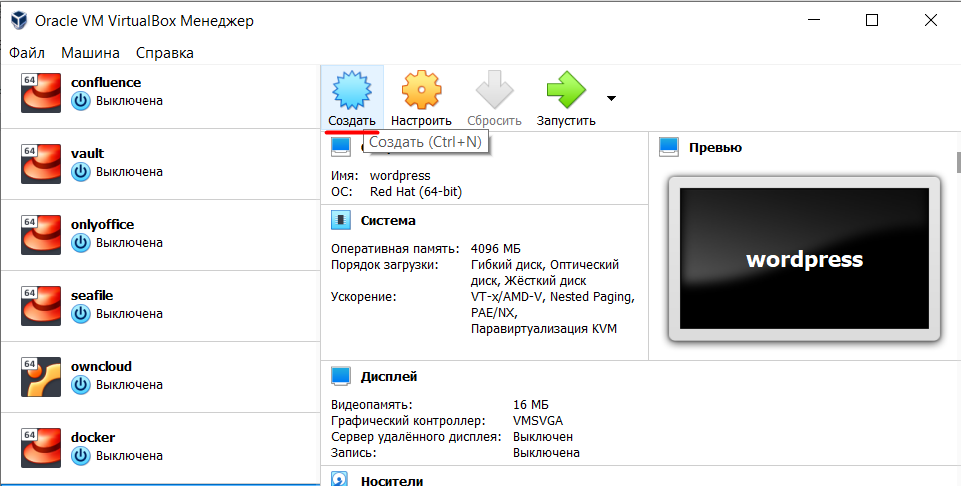Open the Носители section header link
This screenshot has width=961, height=486.
[392, 480]
